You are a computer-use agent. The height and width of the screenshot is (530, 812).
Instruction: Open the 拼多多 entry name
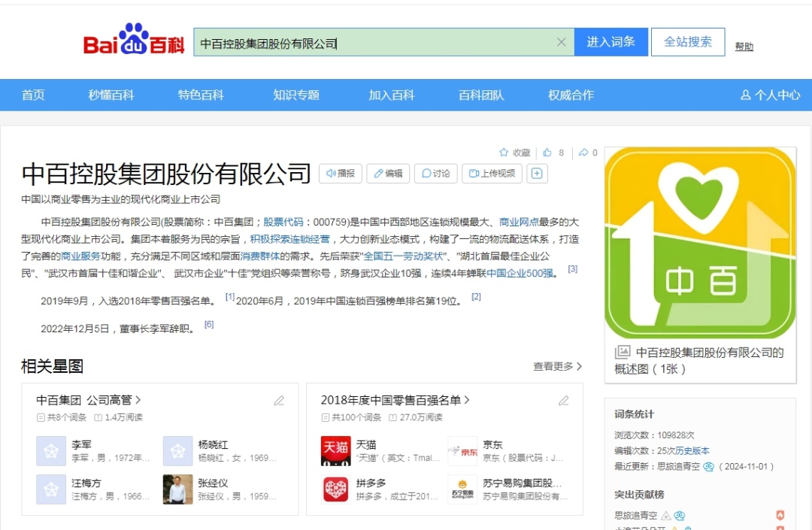point(371,483)
